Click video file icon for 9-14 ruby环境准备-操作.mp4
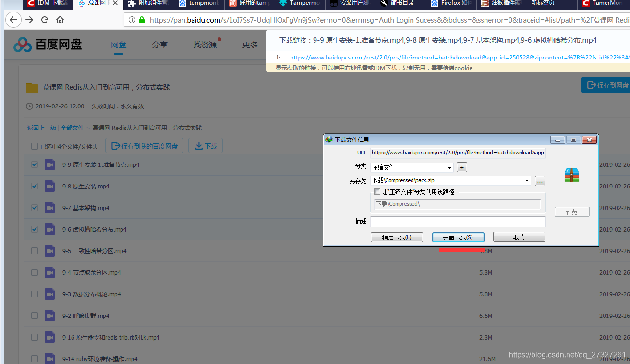Screen dimensions: 630x364 click(x=50, y=359)
